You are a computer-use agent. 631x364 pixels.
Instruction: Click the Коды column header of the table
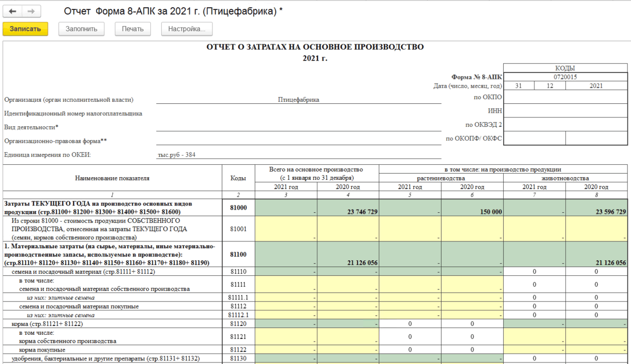click(x=239, y=178)
